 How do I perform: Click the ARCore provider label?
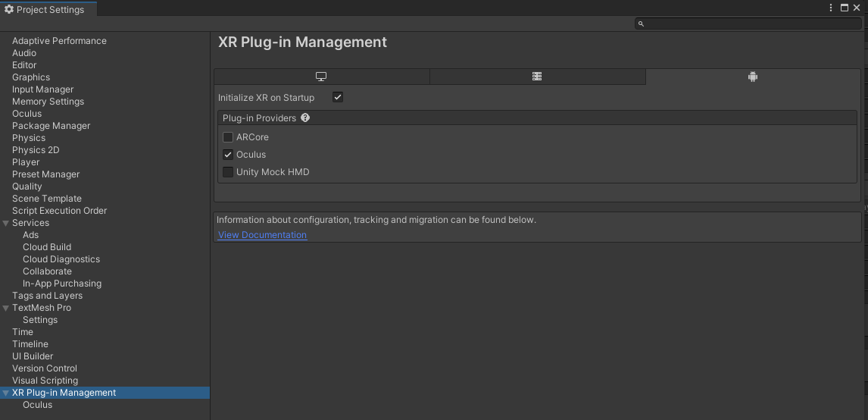coord(252,137)
